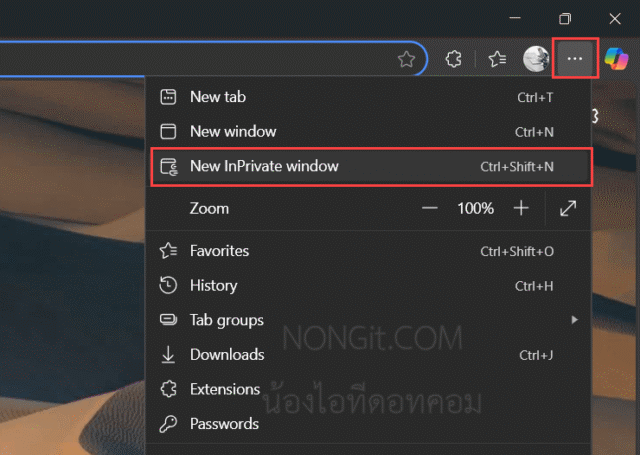
Task: Open Passwords from the menu
Action: tap(369, 424)
